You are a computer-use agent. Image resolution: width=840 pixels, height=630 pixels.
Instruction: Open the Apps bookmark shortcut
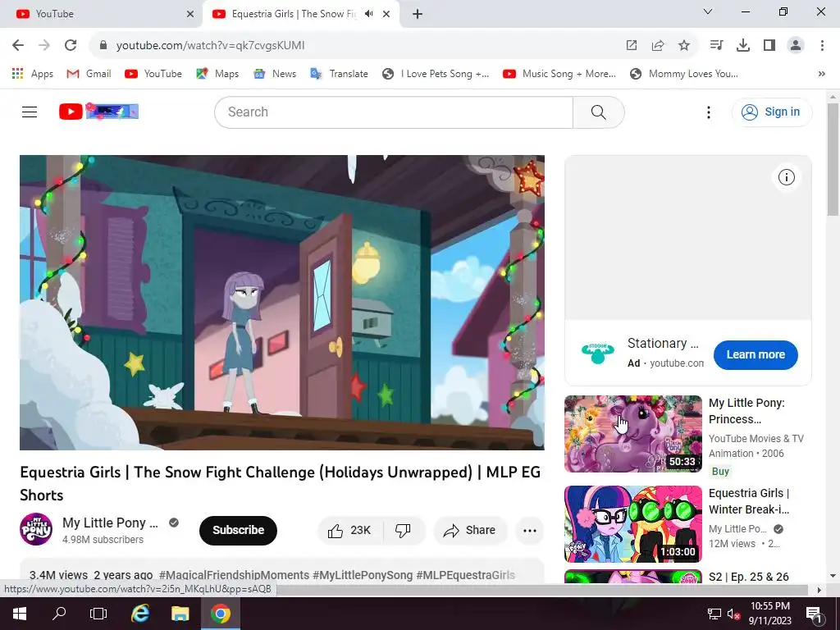(33, 74)
